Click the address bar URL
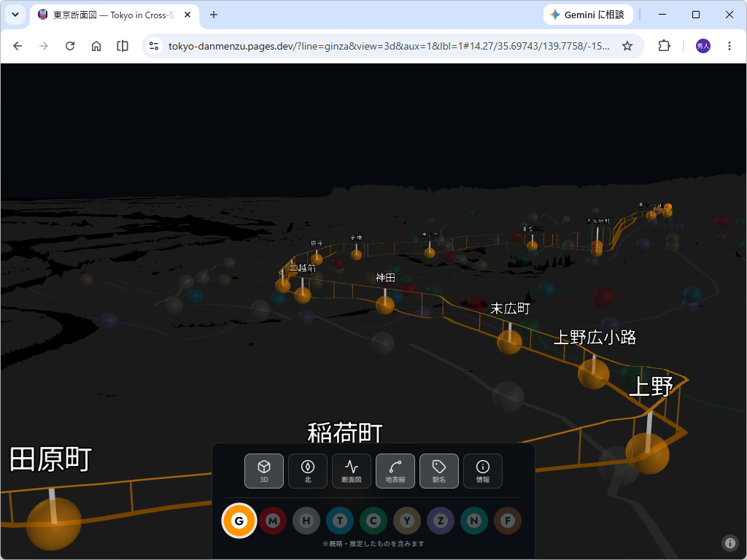This screenshot has width=747, height=560. (389, 46)
